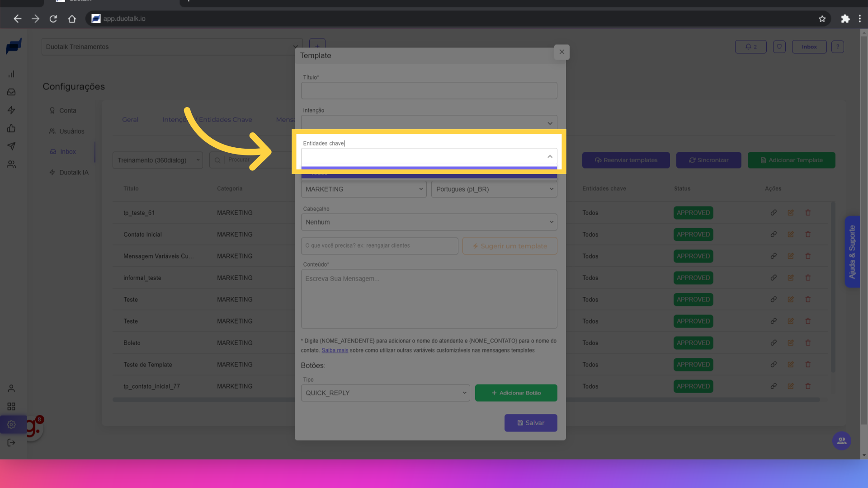The height and width of the screenshot is (488, 868).
Task: Click the Salvar button
Action: point(531,423)
